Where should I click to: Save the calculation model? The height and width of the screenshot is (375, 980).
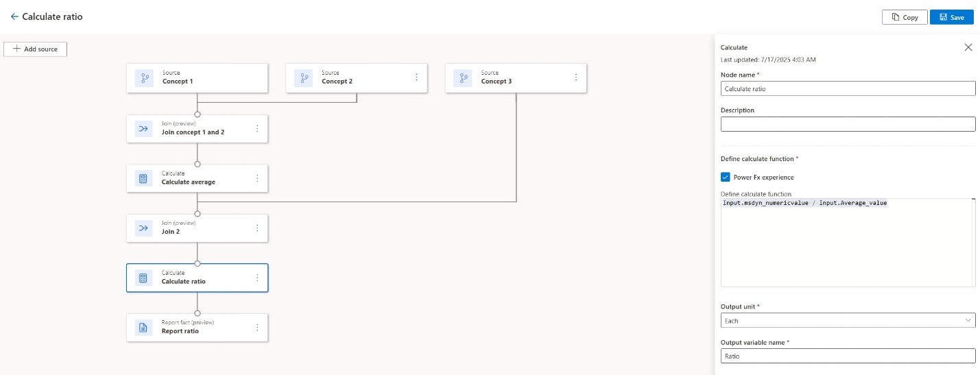951,17
